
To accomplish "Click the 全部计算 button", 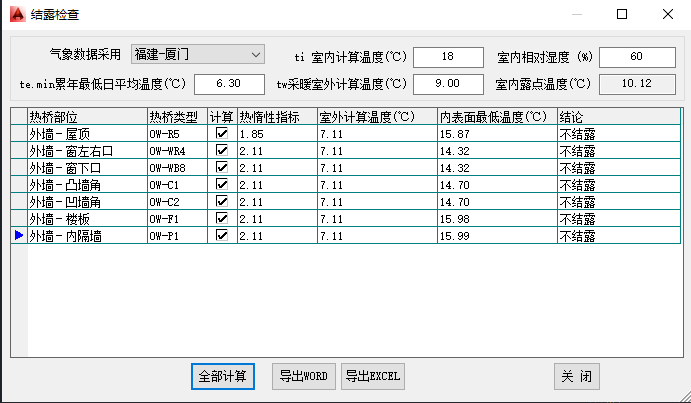I will (224, 376).
